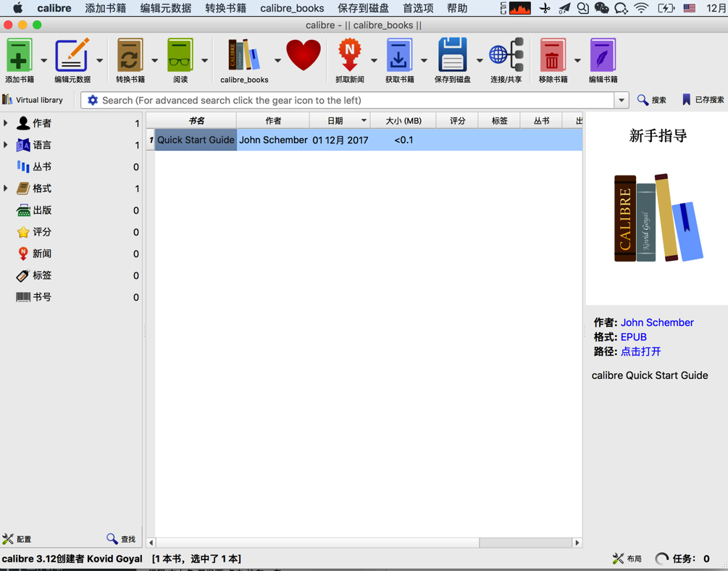This screenshot has width=728, height=571.
Task: Click the 配置 configure button in tag browser
Action: coord(17,539)
